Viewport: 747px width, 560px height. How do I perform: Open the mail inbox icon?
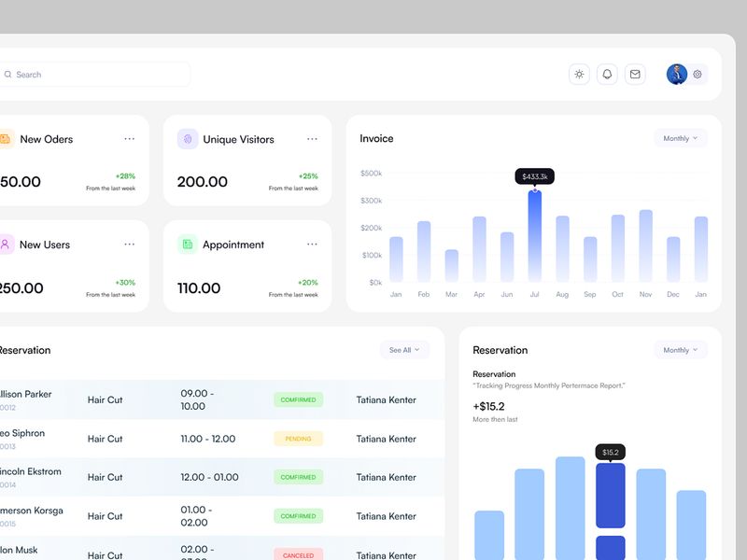(635, 75)
